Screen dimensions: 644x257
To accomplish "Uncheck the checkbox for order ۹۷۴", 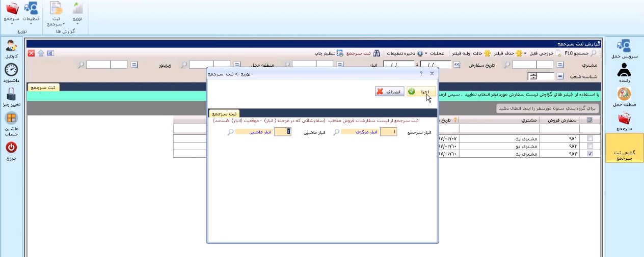I will [590, 154].
